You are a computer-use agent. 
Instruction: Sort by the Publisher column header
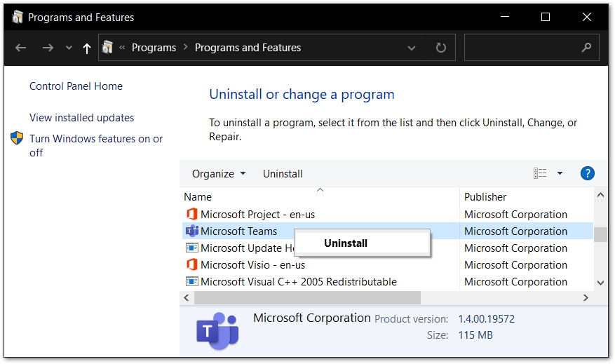527,196
